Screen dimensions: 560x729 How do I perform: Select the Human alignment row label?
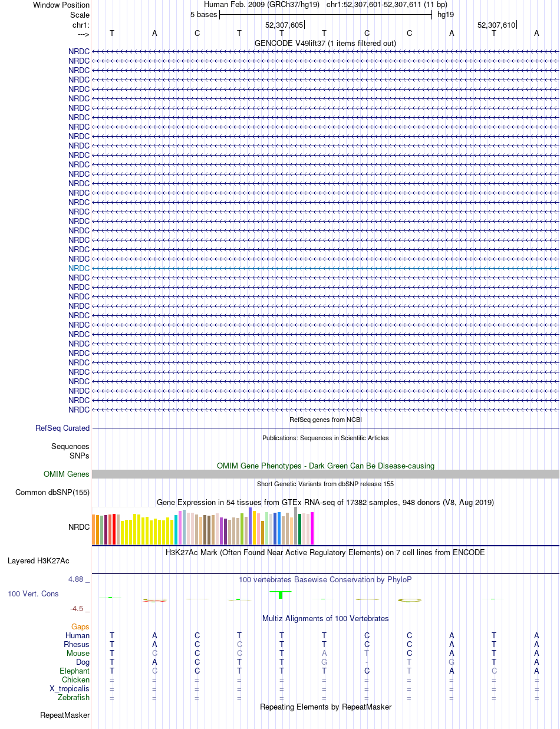coord(77,636)
